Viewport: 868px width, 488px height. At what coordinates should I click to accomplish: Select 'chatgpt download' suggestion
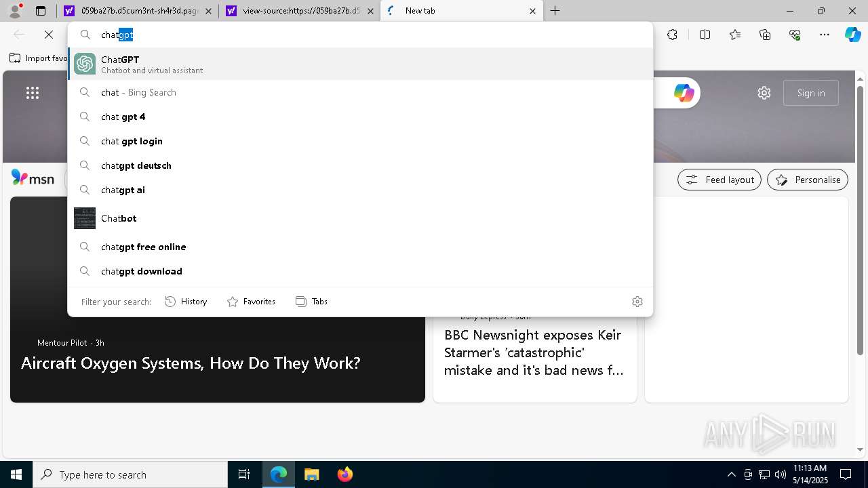360,271
